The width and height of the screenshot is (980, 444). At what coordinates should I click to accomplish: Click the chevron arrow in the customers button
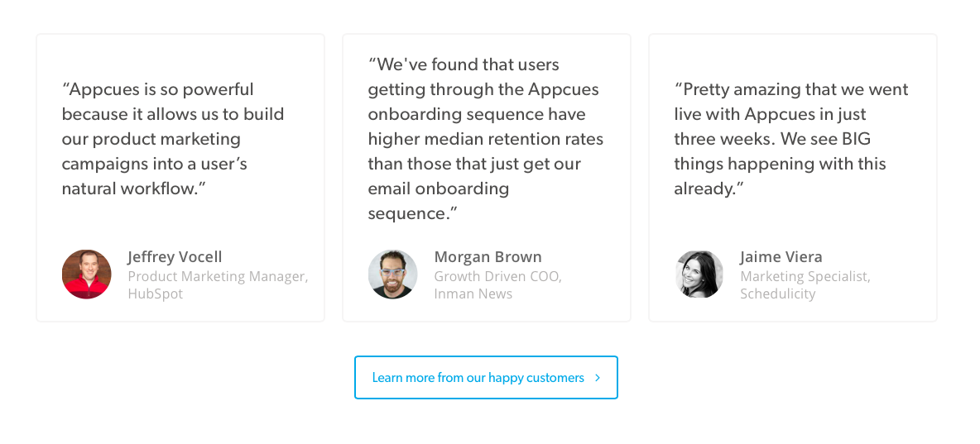click(x=598, y=378)
